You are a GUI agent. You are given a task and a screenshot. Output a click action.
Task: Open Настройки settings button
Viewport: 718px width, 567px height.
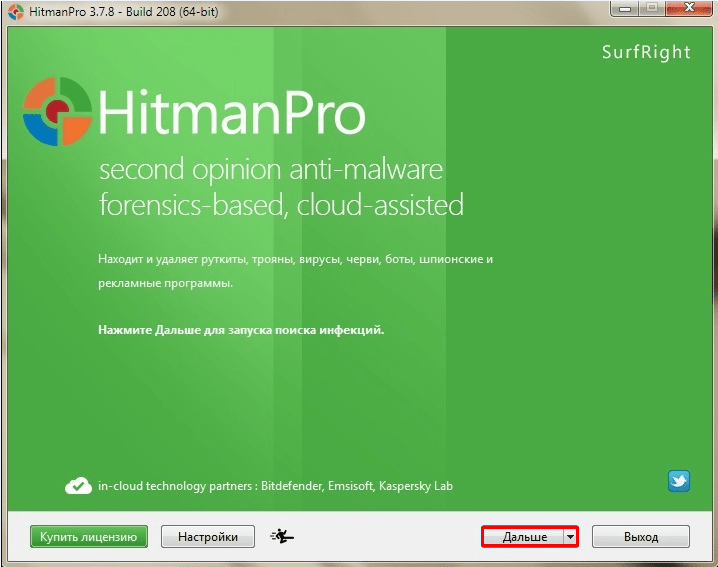(208, 537)
